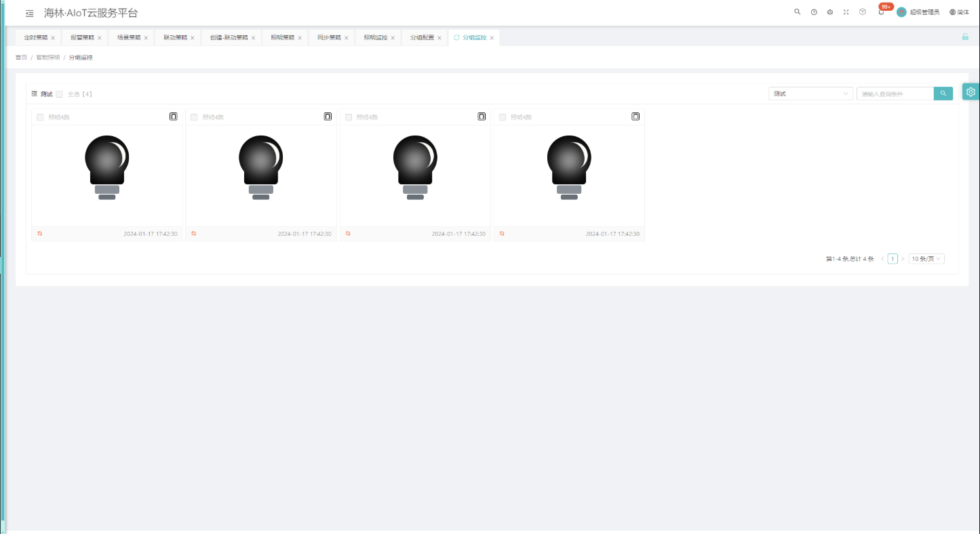Open the notifications bell showing 99+

pyautogui.click(x=882, y=12)
